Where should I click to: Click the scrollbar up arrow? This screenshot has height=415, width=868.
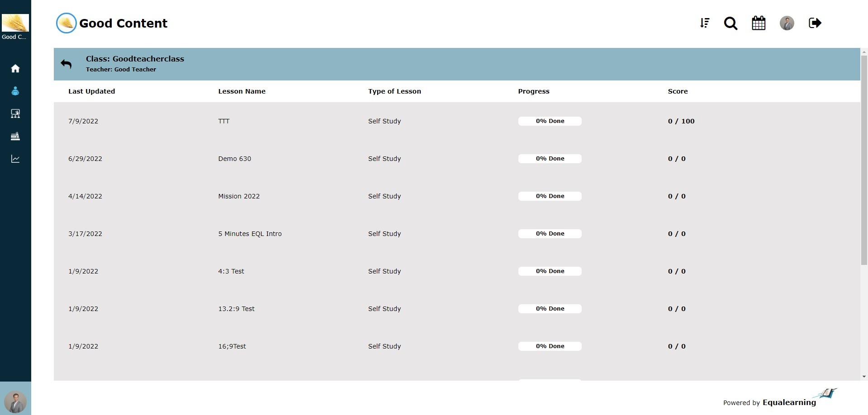(x=864, y=52)
